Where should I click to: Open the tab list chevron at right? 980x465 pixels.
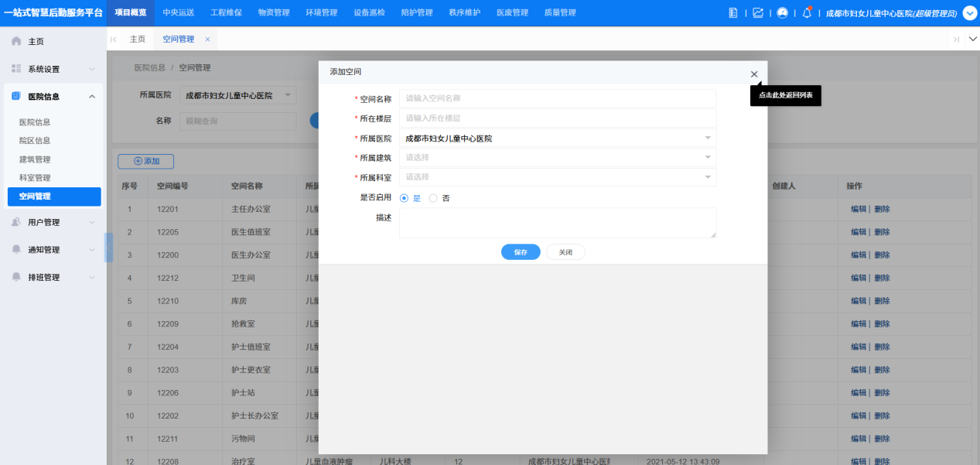coord(972,39)
